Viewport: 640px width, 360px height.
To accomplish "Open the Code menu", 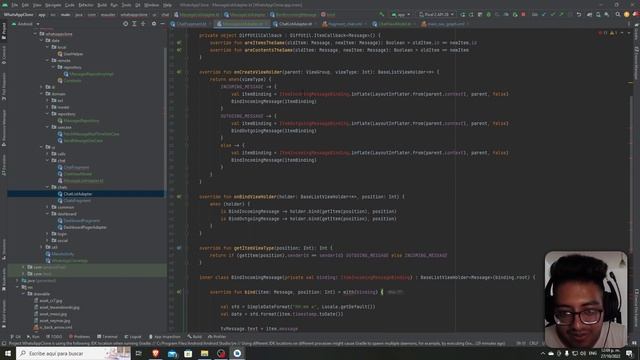I will click(x=70, y=5).
